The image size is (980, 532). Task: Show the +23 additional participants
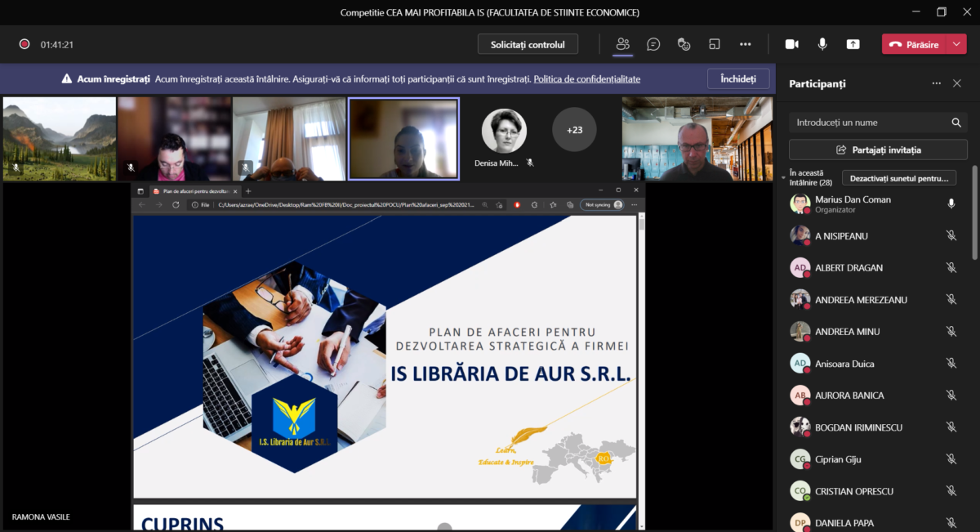coord(574,129)
